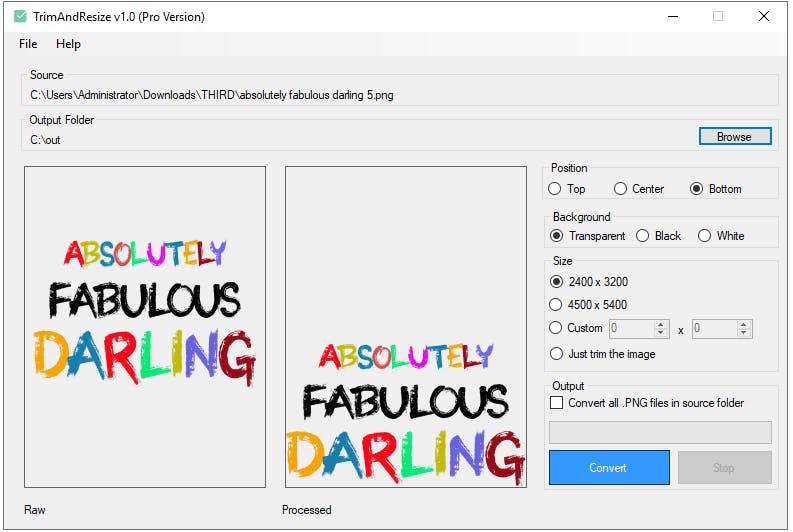This screenshot has width=793, height=532.
Task: Select the Center position option
Action: [x=639, y=189]
